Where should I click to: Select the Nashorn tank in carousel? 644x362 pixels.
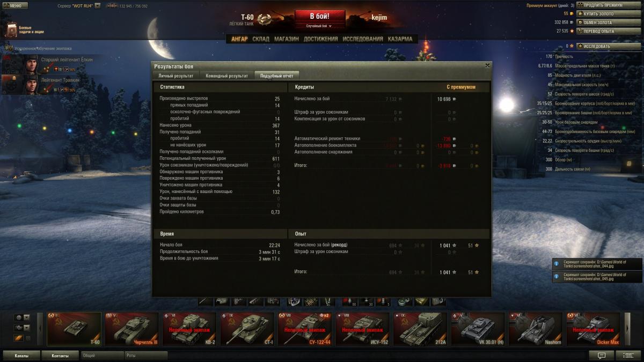point(536,329)
